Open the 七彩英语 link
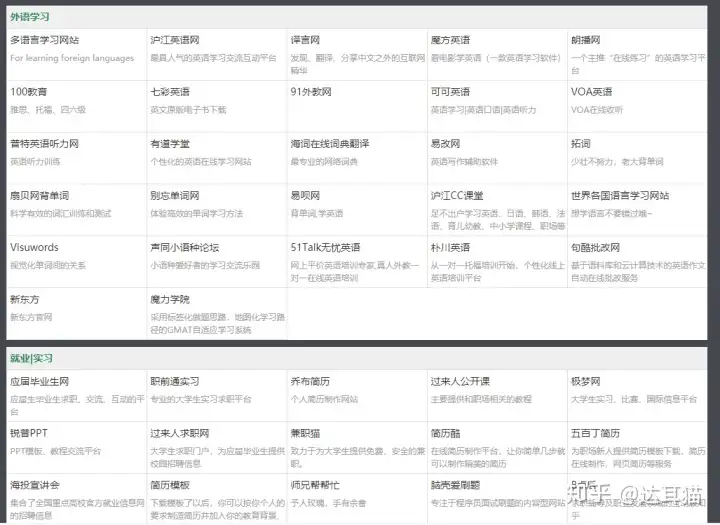 click(170, 92)
